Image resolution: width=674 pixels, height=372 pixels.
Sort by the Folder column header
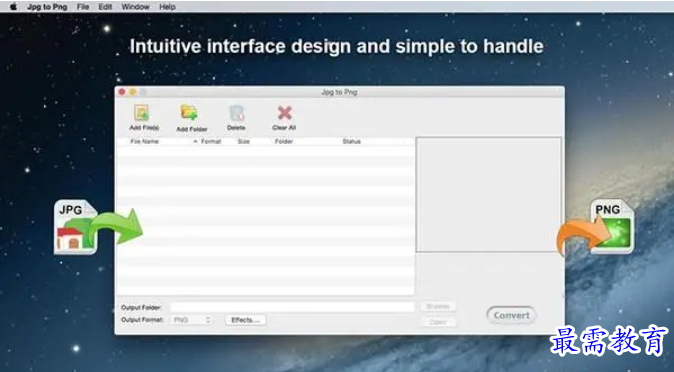click(x=284, y=141)
